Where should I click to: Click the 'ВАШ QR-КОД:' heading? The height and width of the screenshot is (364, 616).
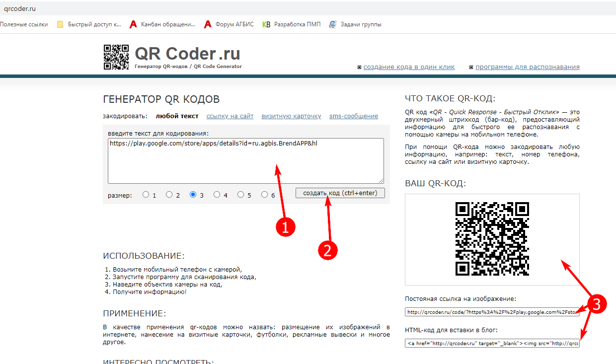[x=436, y=183]
